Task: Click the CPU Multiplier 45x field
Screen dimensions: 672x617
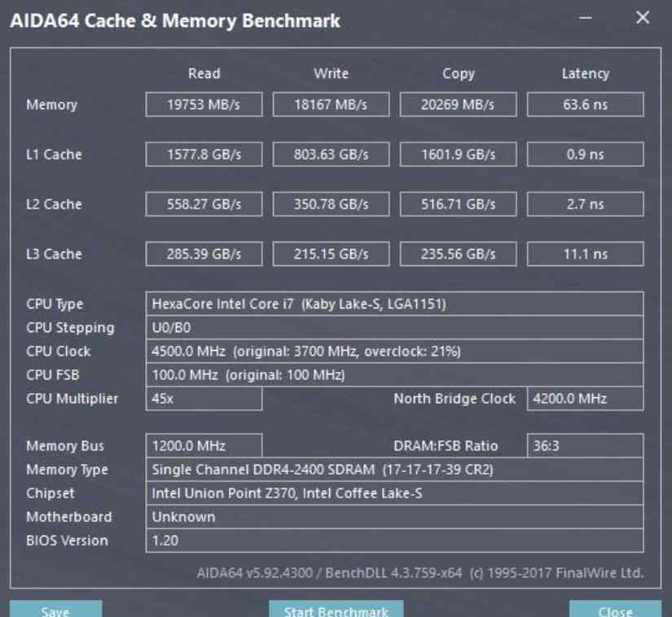Action: pos(204,399)
